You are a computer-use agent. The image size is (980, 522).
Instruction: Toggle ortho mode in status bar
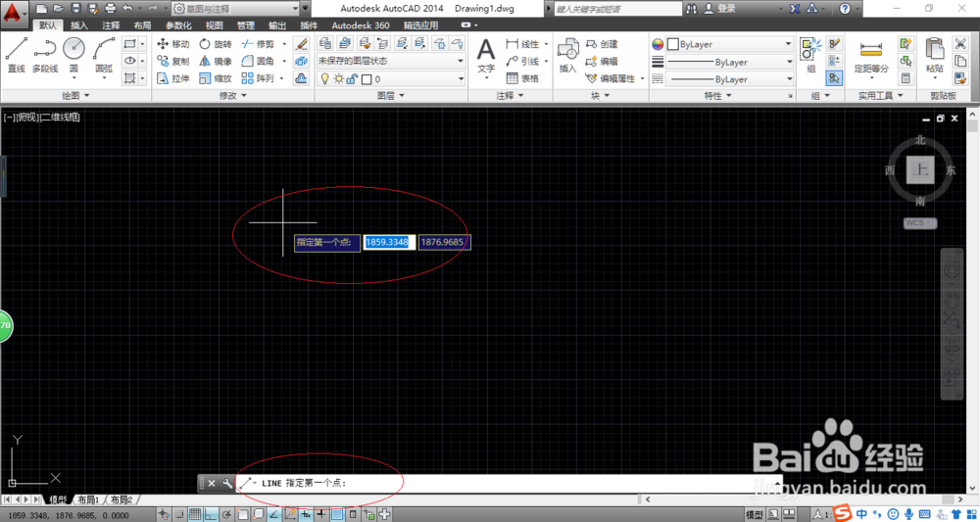coord(211,515)
